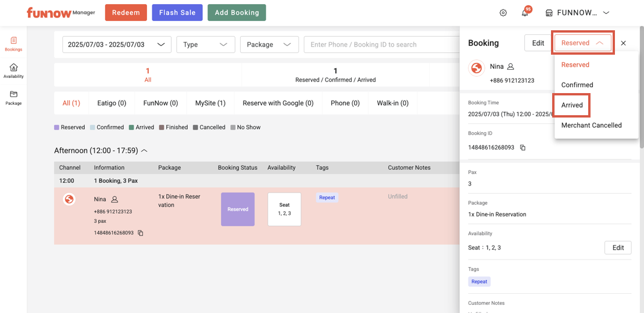This screenshot has width=644, height=313.
Task: Collapse the Afternoon (12:00 - 17:59) section
Action: pos(144,151)
